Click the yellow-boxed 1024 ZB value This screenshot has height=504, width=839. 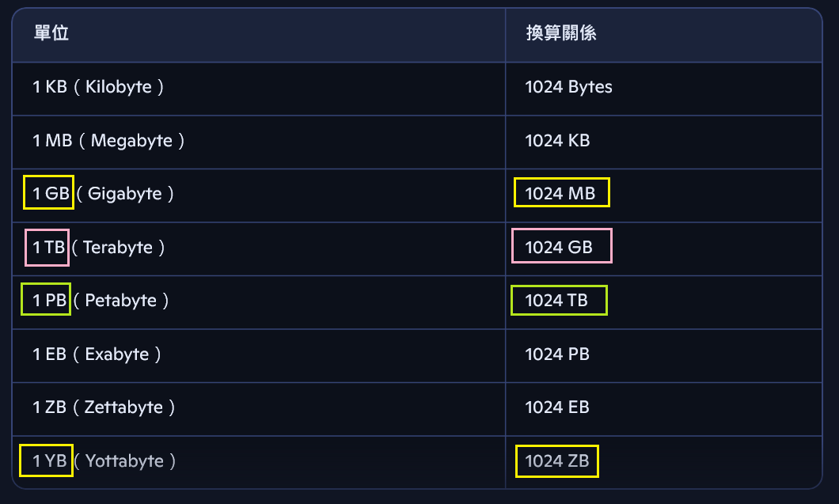pyautogui.click(x=557, y=461)
